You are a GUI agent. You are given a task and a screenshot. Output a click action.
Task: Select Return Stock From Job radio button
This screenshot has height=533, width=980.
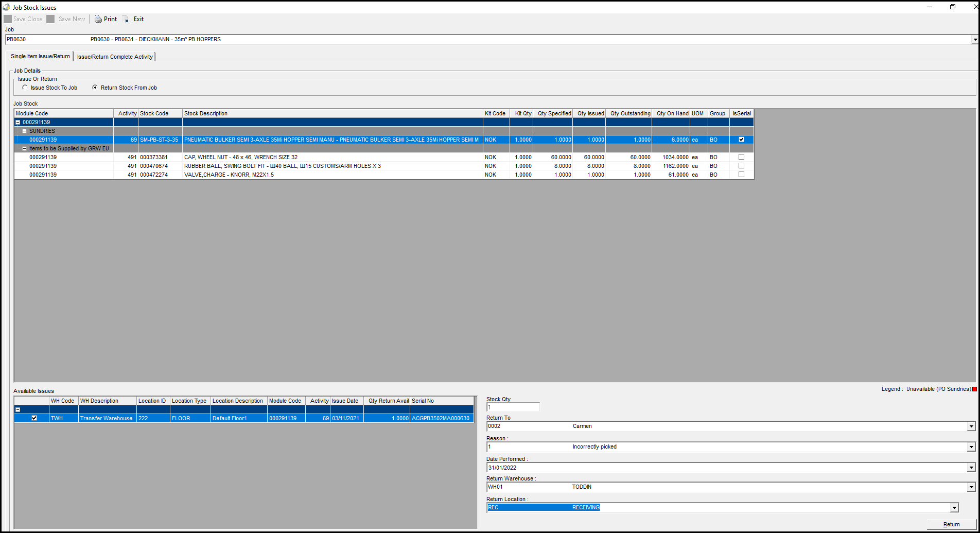point(95,88)
